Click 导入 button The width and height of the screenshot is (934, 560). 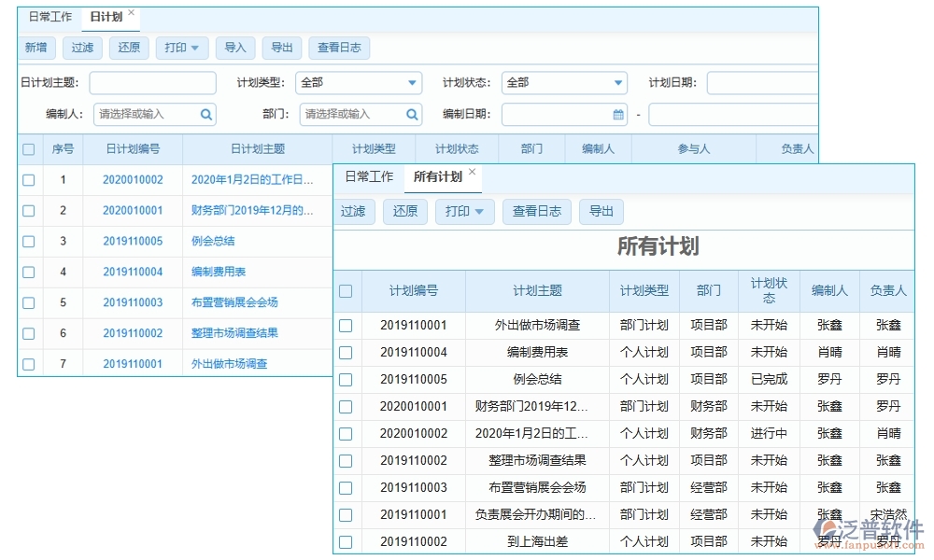[235, 48]
